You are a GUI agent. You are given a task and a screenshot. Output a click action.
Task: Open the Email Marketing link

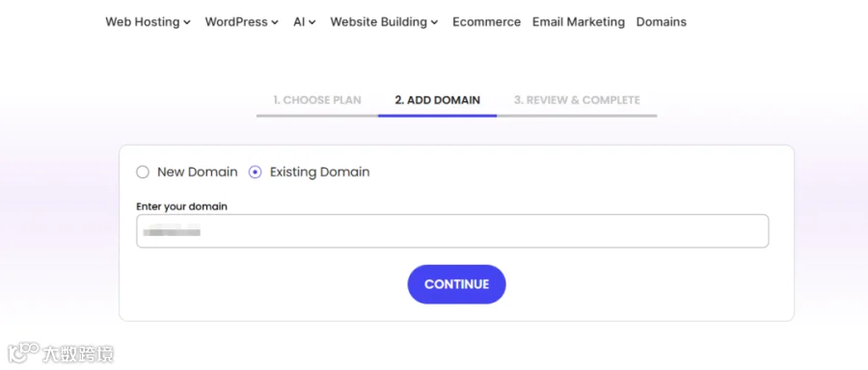(579, 22)
